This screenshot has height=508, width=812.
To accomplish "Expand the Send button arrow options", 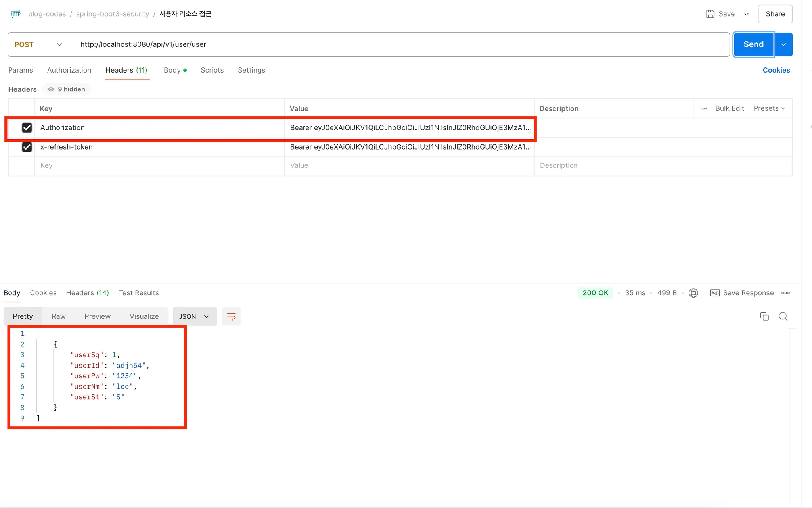I will [x=783, y=44].
